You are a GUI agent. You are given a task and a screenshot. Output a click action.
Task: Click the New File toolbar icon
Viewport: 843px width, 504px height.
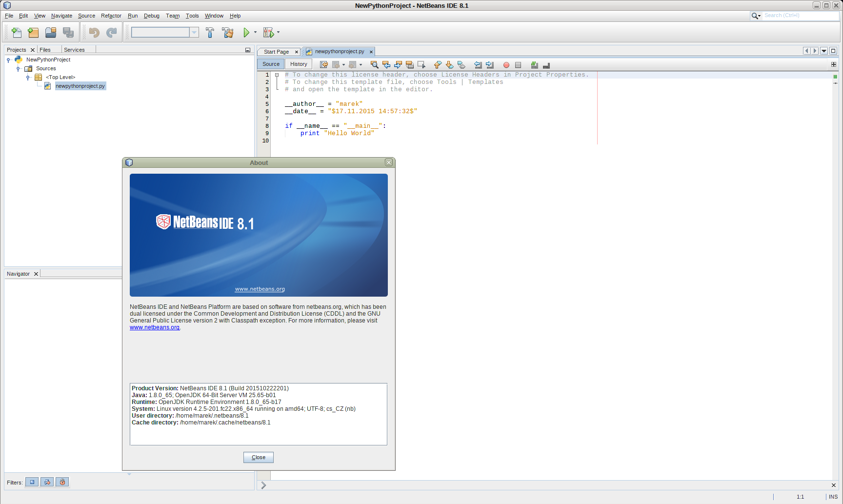[17, 33]
